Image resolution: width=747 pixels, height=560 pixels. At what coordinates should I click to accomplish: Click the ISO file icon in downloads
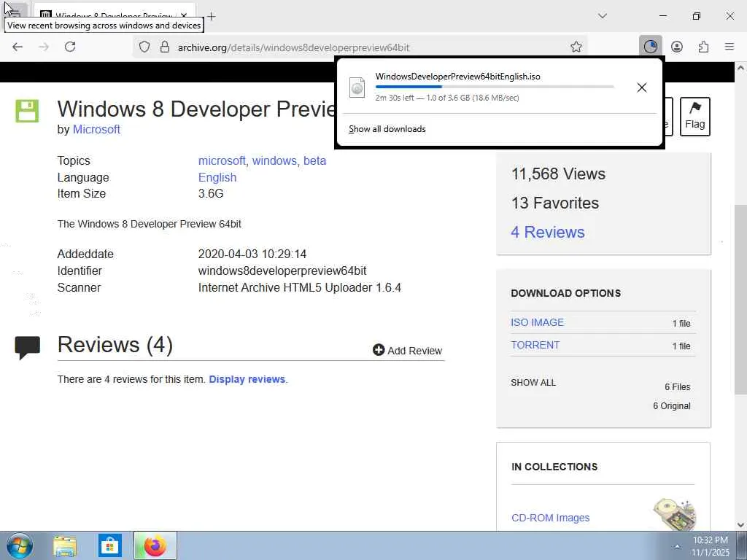(x=357, y=87)
